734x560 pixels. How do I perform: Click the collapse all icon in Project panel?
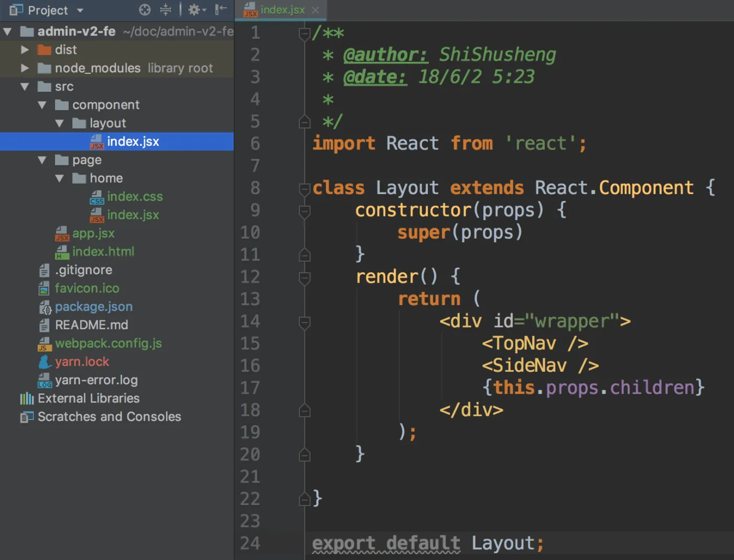pyautogui.click(x=166, y=9)
